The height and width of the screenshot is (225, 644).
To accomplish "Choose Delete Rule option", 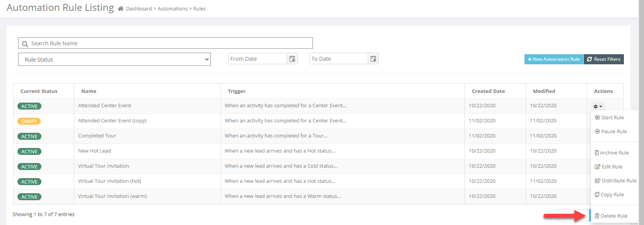I will pos(611,216).
